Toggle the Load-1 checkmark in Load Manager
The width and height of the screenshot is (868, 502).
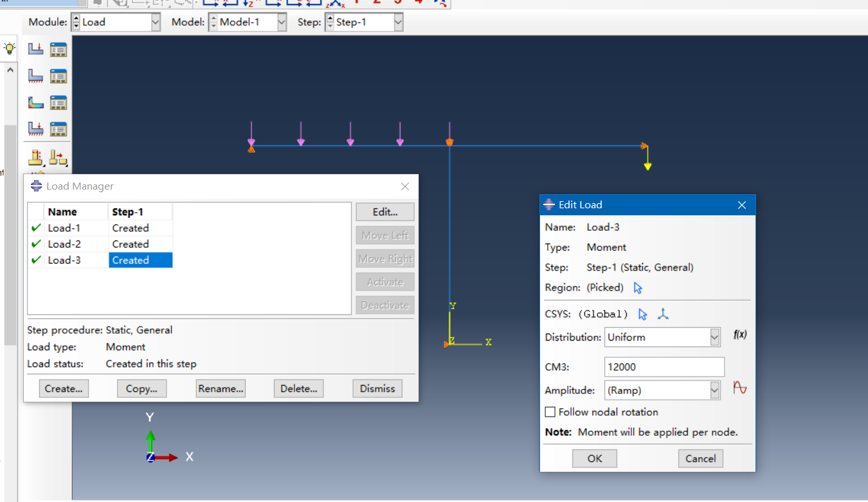[36, 228]
